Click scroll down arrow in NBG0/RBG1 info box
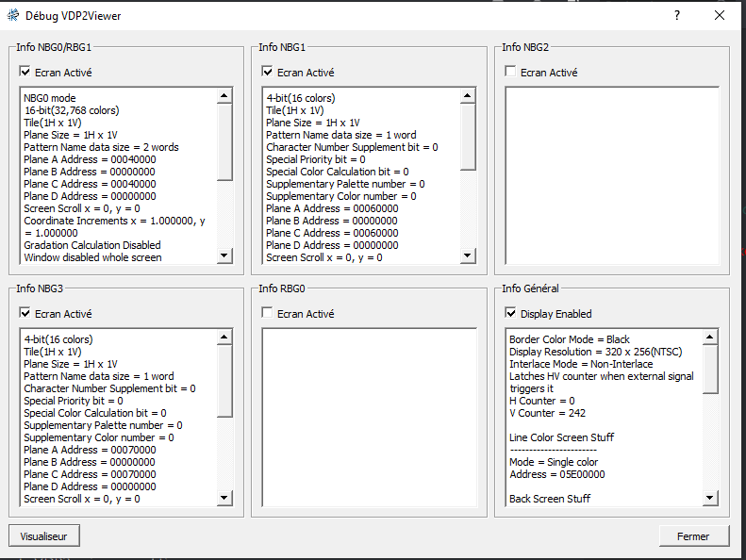This screenshot has width=746, height=560. coord(224,255)
